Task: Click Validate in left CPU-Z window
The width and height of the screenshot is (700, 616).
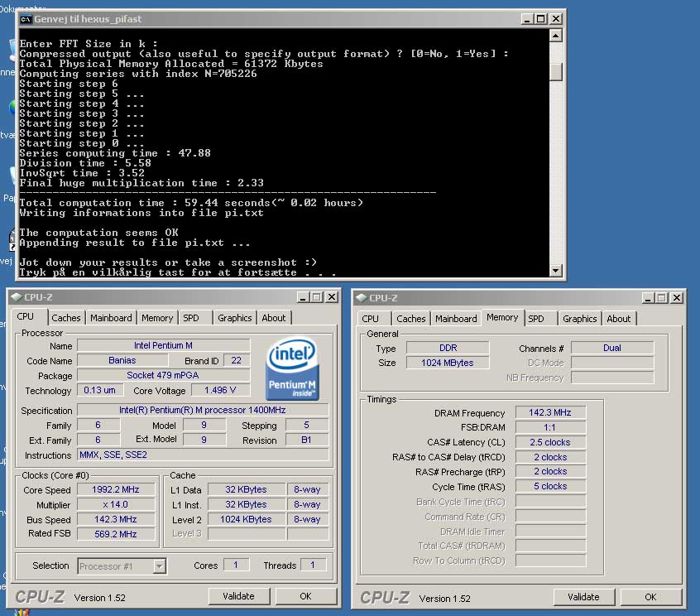Action: coord(239,596)
